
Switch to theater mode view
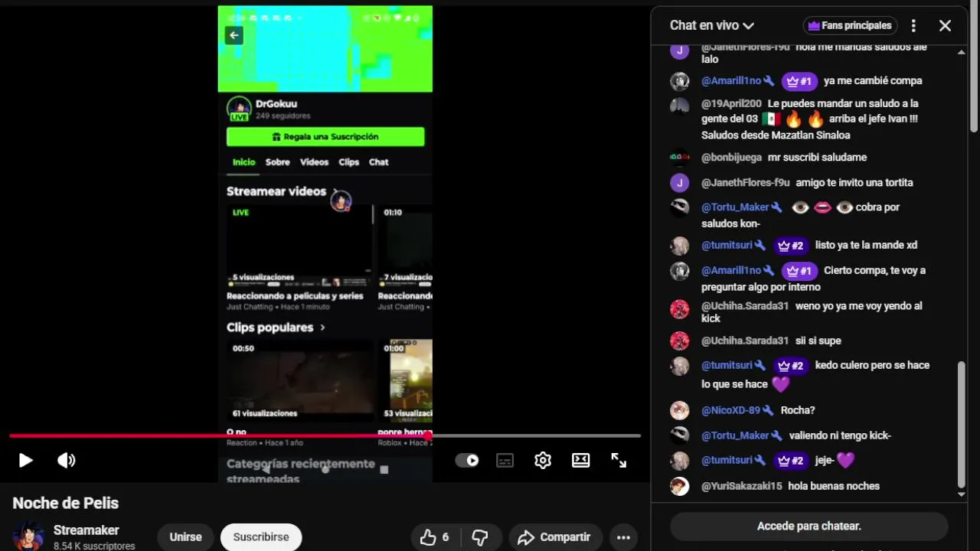(581, 460)
